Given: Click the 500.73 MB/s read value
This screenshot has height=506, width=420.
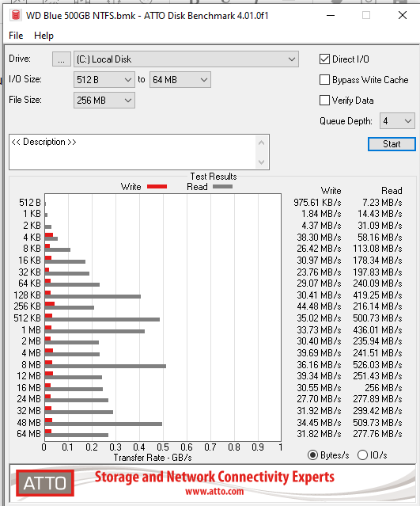Looking at the screenshot, I should [x=377, y=318].
